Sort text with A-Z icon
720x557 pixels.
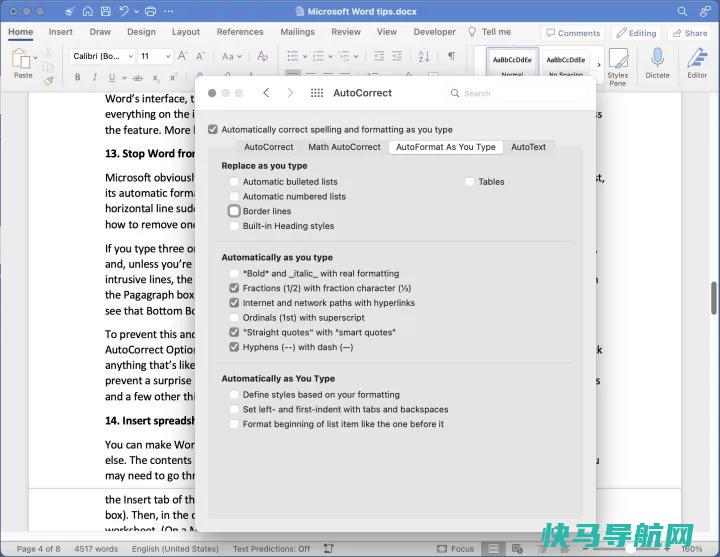point(424,56)
